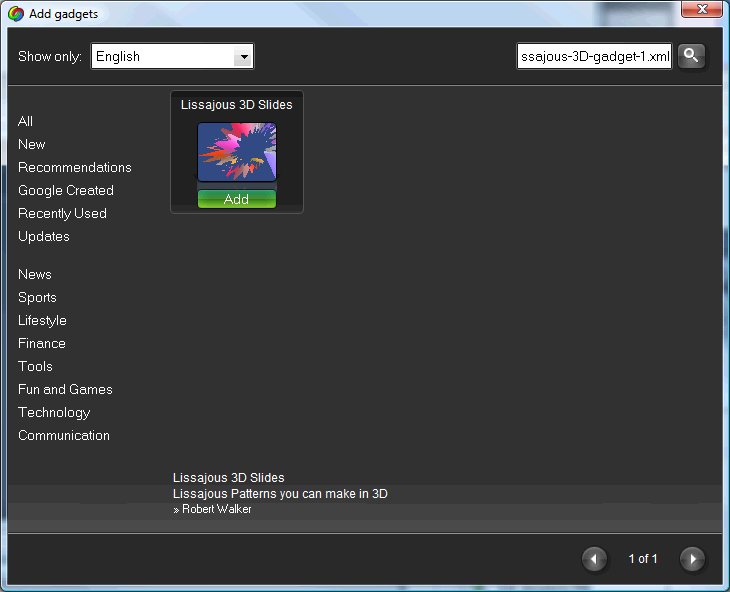Image resolution: width=730 pixels, height=592 pixels.
Task: Go to the next page arrow
Action: [692, 558]
